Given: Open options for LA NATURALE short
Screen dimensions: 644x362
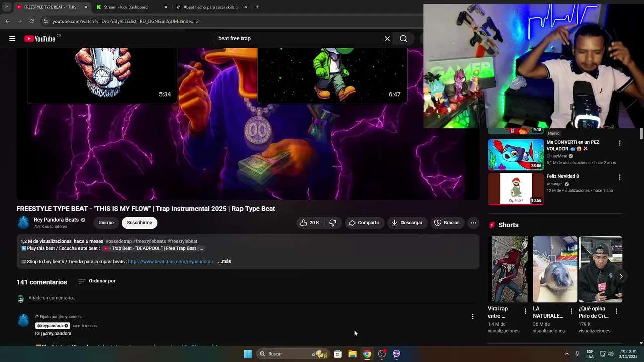Looking at the screenshot, I should tap(571, 311).
